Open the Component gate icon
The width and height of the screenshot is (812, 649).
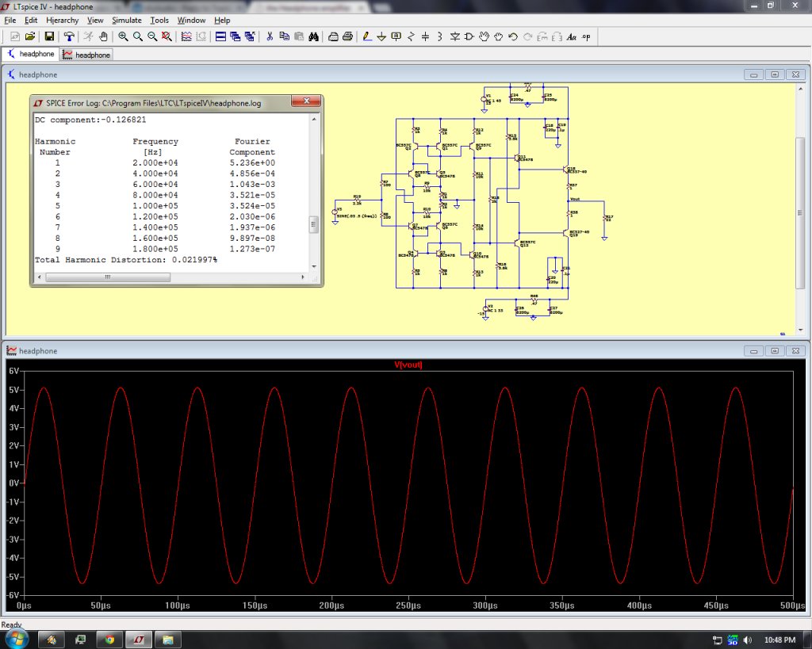[469, 36]
